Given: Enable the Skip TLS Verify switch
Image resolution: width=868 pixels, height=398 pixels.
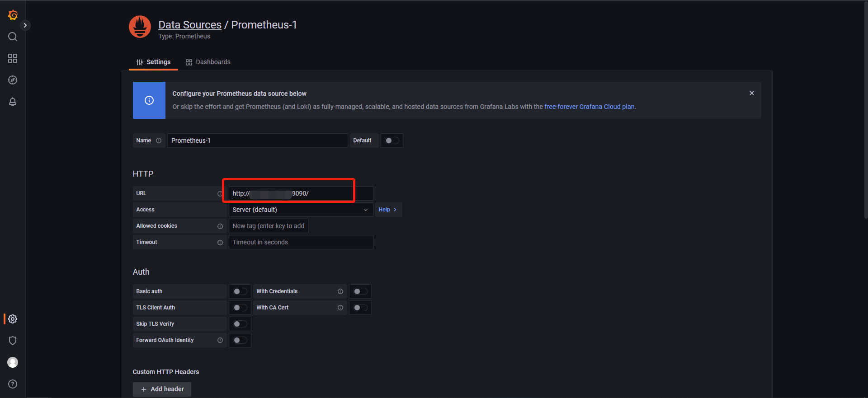Looking at the screenshot, I should tap(240, 324).
